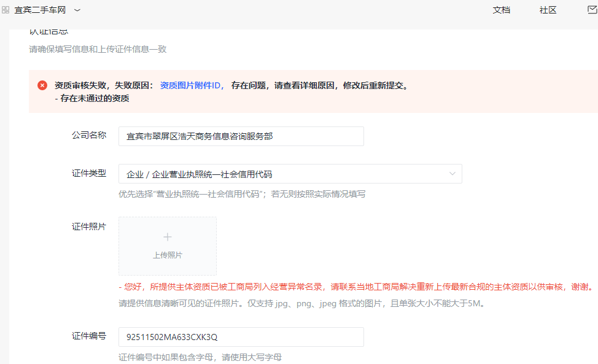Click the red error icon in alert banner

42,85
